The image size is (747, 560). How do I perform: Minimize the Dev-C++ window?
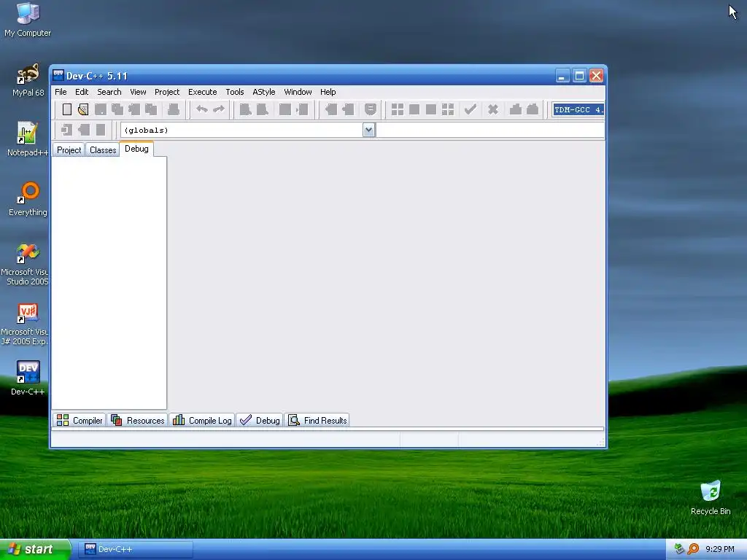pos(562,76)
